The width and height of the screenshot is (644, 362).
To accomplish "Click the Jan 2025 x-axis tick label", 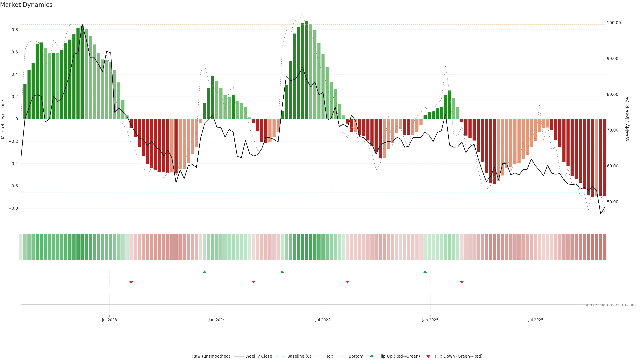I will tap(430, 320).
